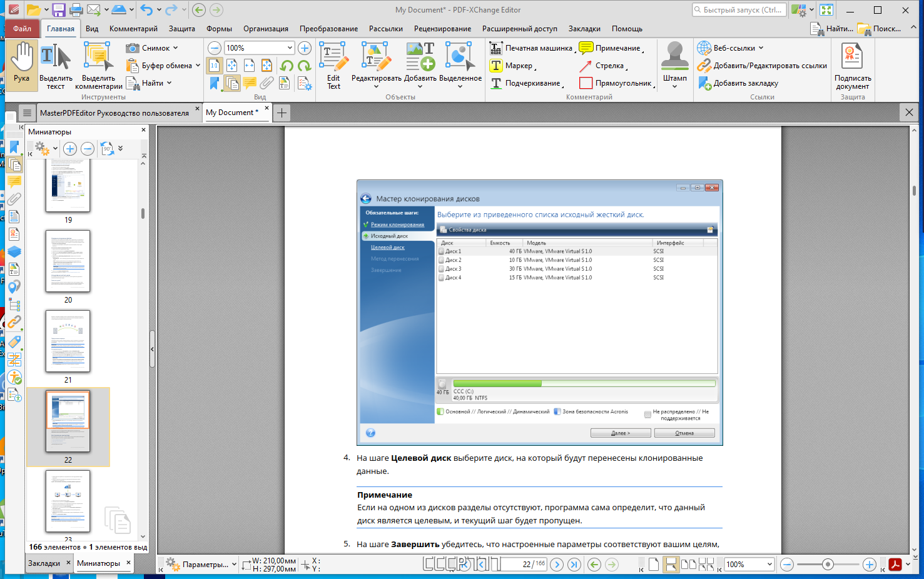The image size is (924, 579).
Task: Choose the Выделить комментарии tool
Action: pyautogui.click(x=98, y=66)
